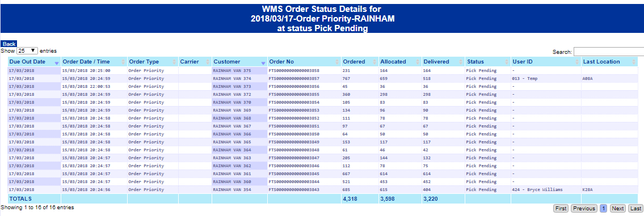This screenshot has width=644, height=216.
Task: Click the Next pagination button
Action: pos(618,209)
